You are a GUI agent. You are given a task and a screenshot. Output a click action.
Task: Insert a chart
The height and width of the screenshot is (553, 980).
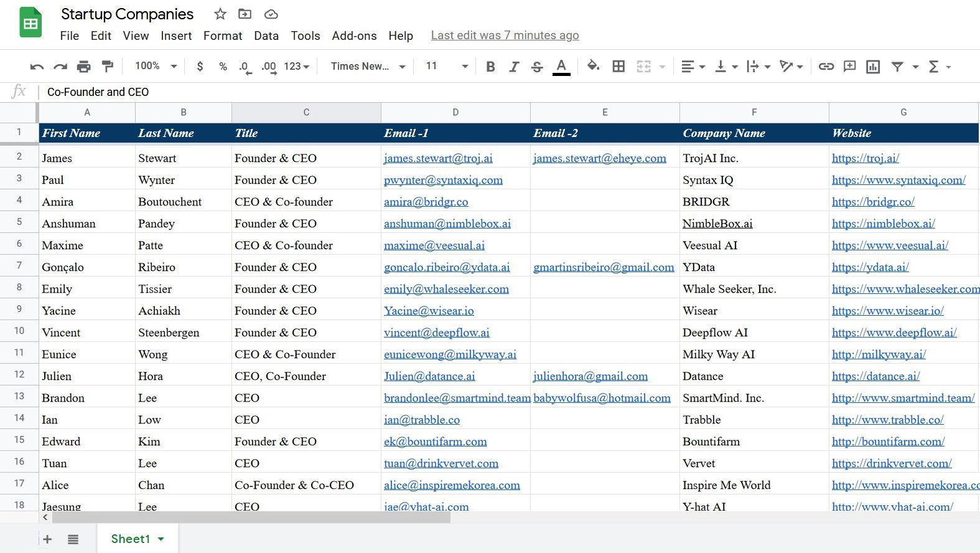(x=873, y=67)
